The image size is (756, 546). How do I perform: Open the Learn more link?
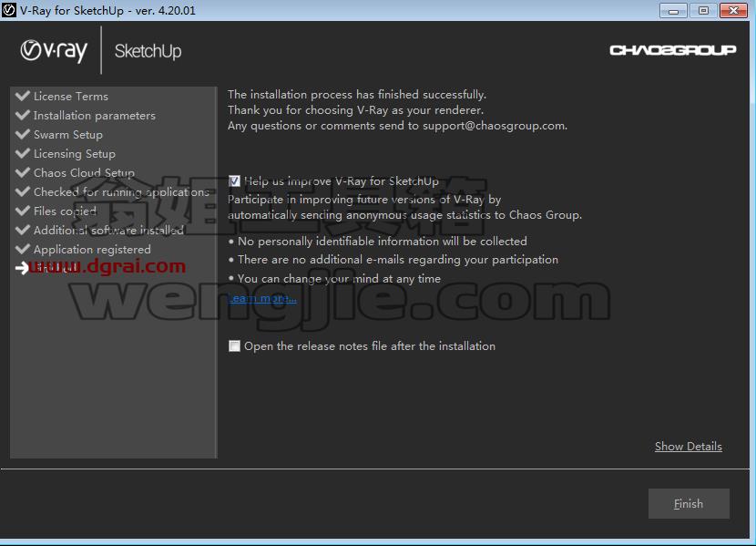coord(262,299)
